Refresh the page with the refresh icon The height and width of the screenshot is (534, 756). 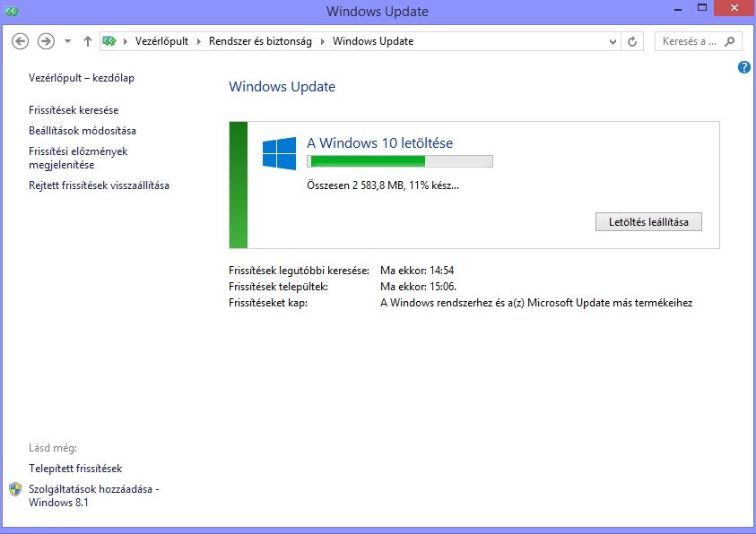(632, 41)
